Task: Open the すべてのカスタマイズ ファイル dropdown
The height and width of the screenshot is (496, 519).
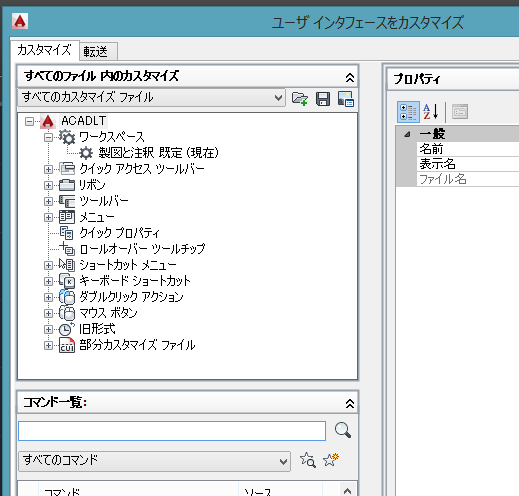Action: (152, 98)
